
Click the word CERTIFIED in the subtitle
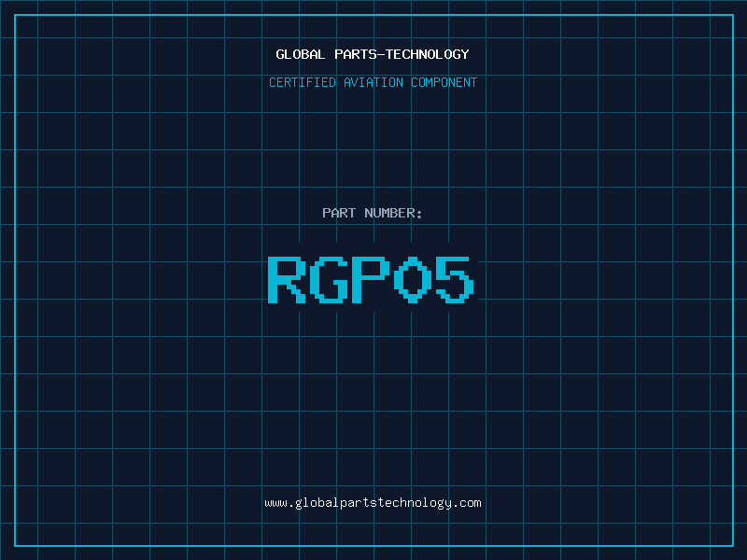pos(303,82)
